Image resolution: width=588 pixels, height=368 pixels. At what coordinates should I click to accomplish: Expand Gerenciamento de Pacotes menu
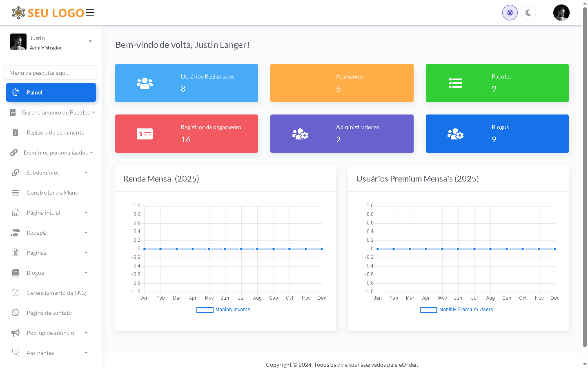pyautogui.click(x=56, y=112)
